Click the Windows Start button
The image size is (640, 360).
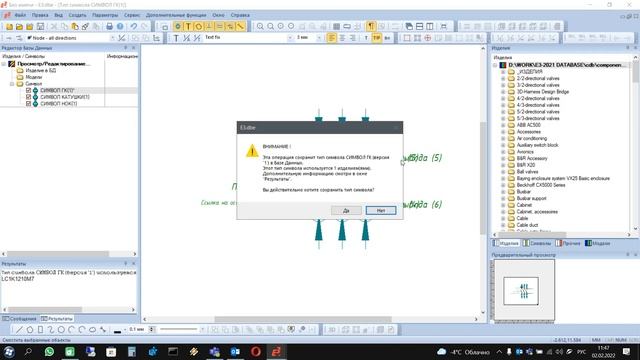pos(9,351)
